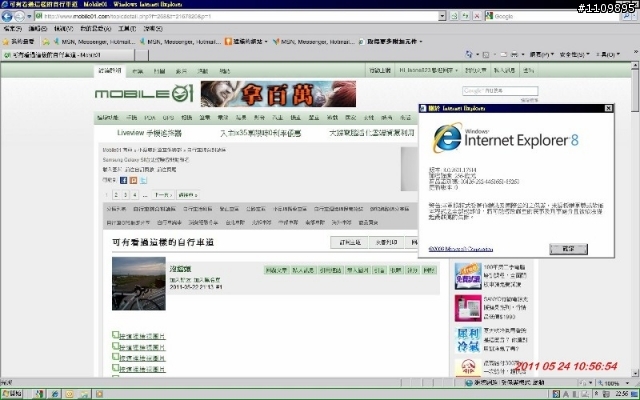Screen dimensions: 640x400
Task: Click the Google custom search field on page
Action: [500, 91]
